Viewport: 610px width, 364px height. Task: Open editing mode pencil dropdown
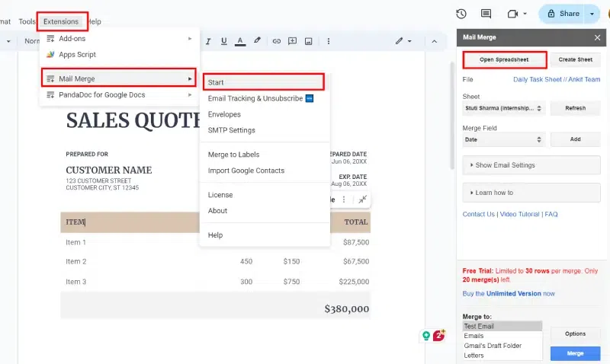coord(403,41)
